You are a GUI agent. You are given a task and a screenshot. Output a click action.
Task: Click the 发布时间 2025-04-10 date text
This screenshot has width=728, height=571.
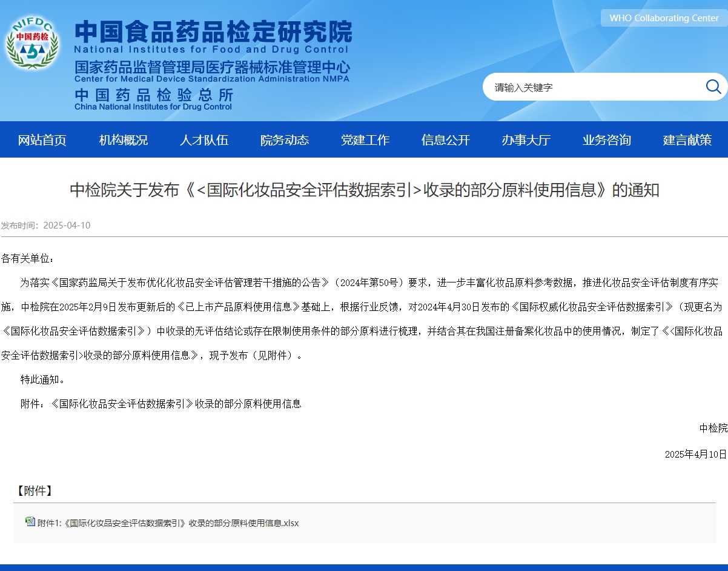[46, 225]
